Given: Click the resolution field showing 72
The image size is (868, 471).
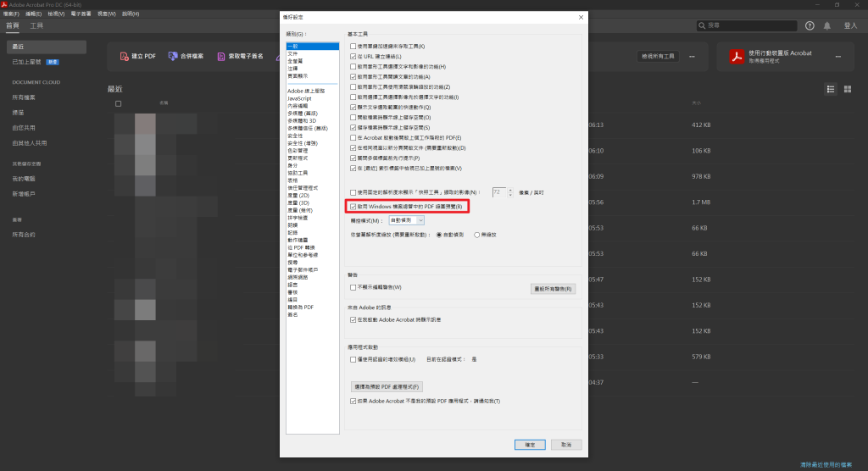Looking at the screenshot, I should coord(499,192).
